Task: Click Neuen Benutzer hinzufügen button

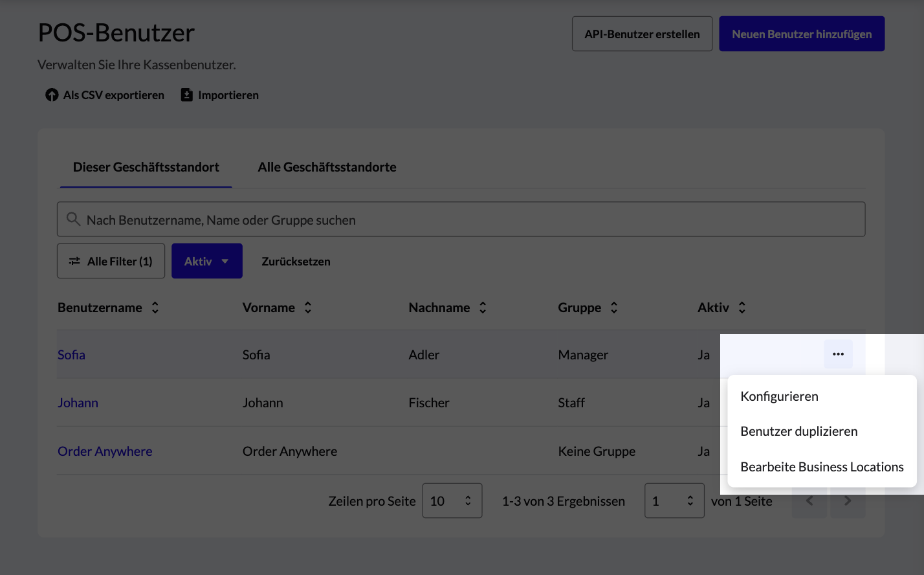Action: [x=802, y=34]
